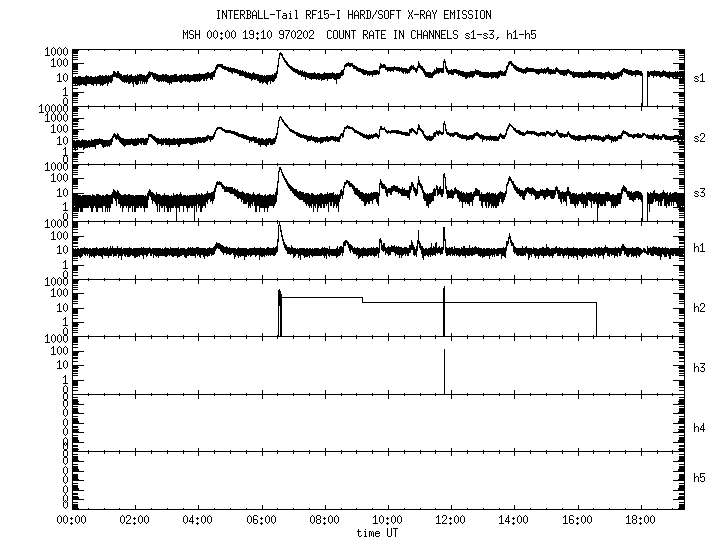Click the h1 channel label

point(698,249)
